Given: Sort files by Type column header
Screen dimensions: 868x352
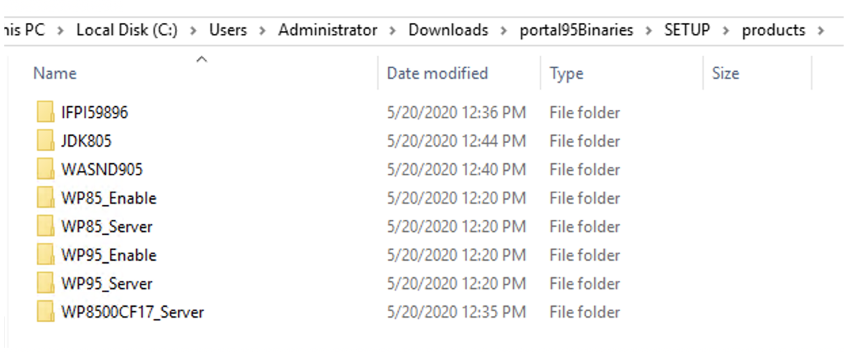Looking at the screenshot, I should point(566,73).
